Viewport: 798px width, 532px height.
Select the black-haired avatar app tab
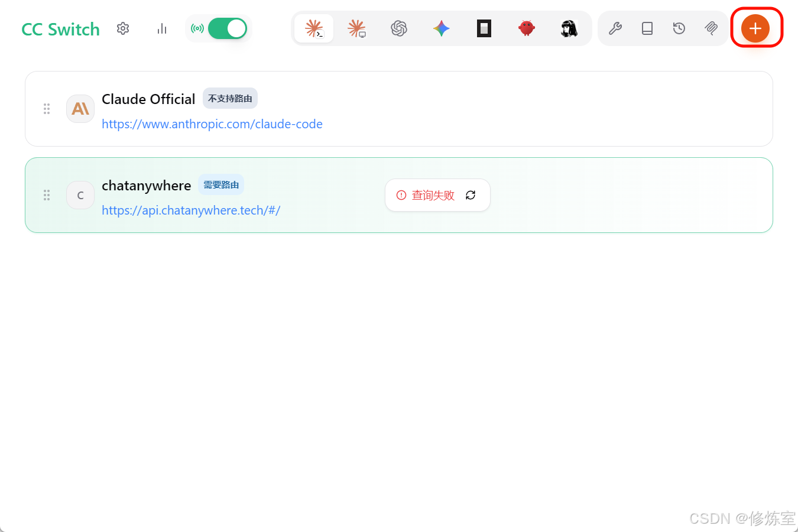pyautogui.click(x=569, y=28)
